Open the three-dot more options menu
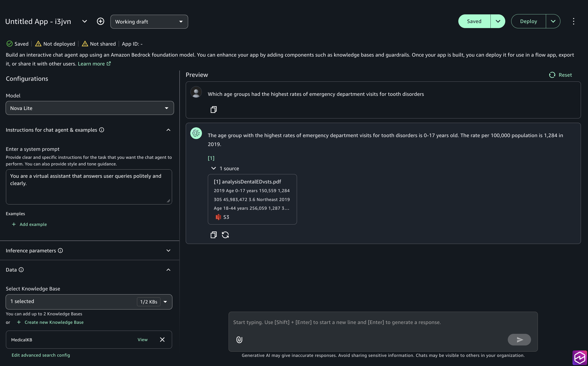Viewport: 588px width, 366px height. tap(573, 21)
